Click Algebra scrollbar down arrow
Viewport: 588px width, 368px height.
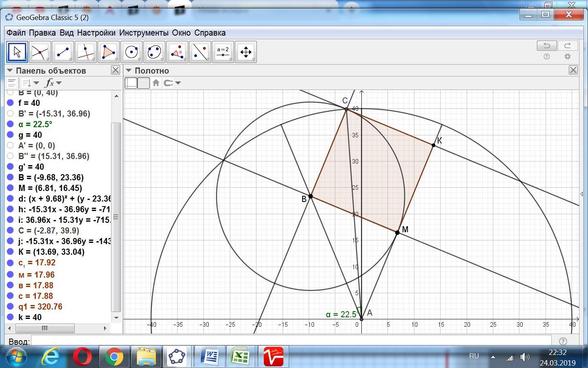pyautogui.click(x=116, y=318)
